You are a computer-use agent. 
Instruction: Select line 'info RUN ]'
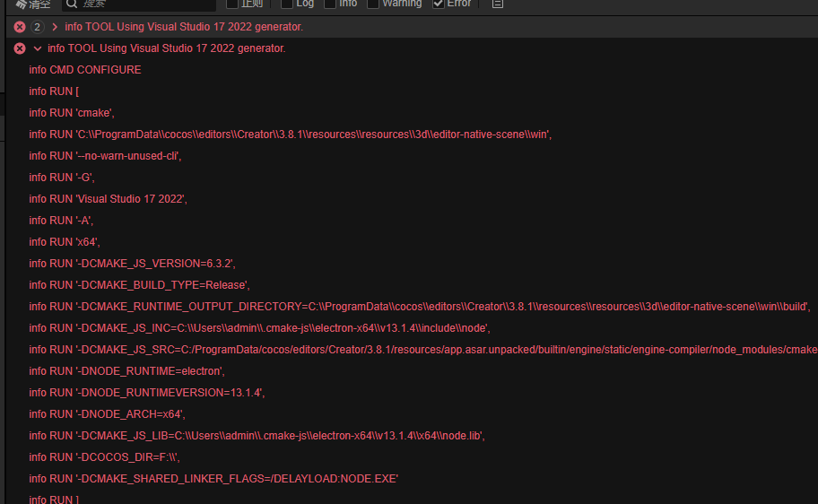(54, 499)
